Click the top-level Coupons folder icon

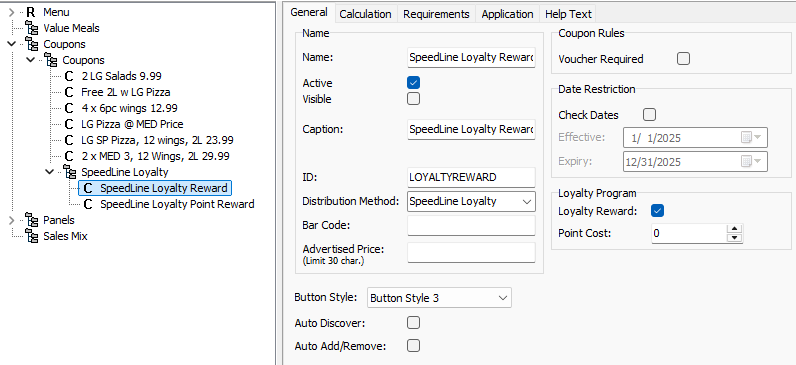32,44
